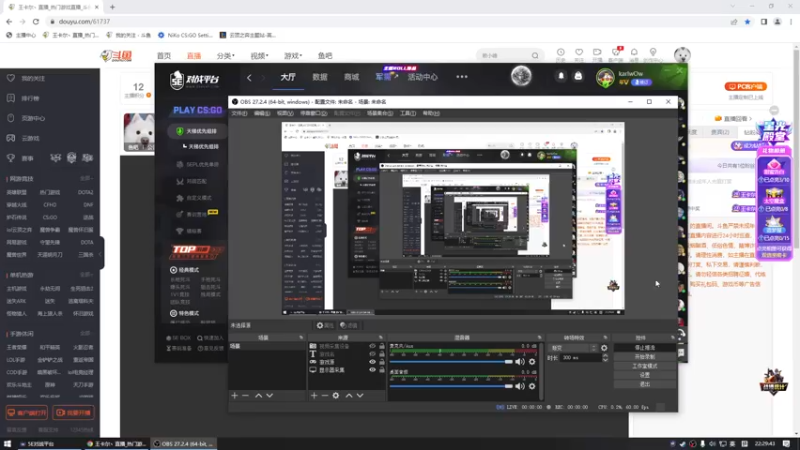The height and width of the screenshot is (450, 800).
Task: Add a new scene with the scenes plus icon
Action: (235, 395)
